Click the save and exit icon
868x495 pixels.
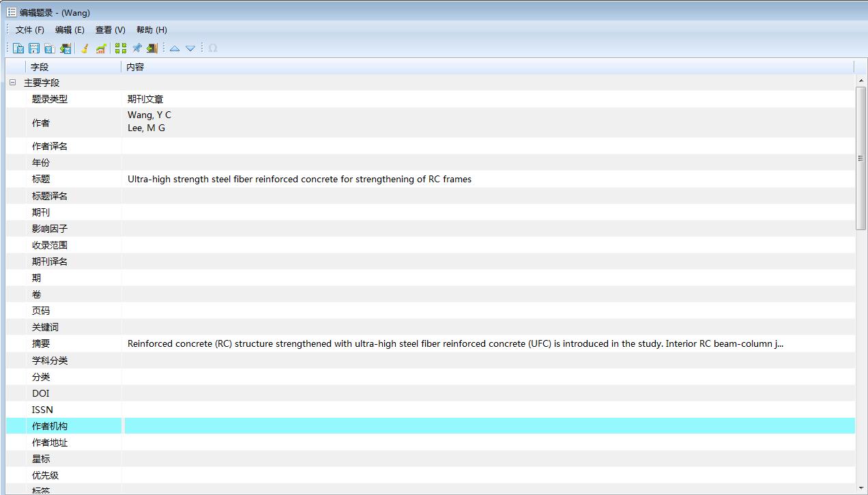(66, 48)
